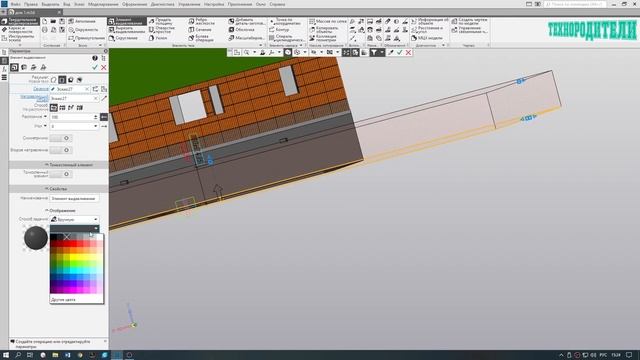Image resolution: width=640 pixels, height=360 pixels.
Task: Click the open document folder icon
Action: pyautogui.click(x=53, y=21)
